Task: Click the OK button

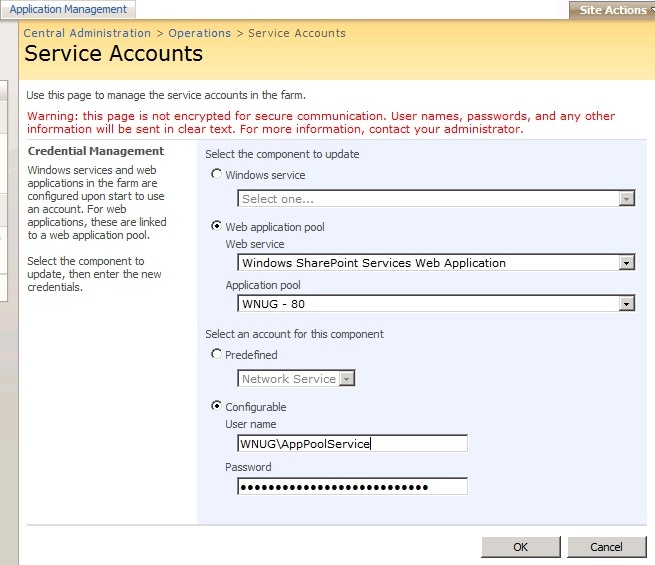Action: click(x=520, y=547)
